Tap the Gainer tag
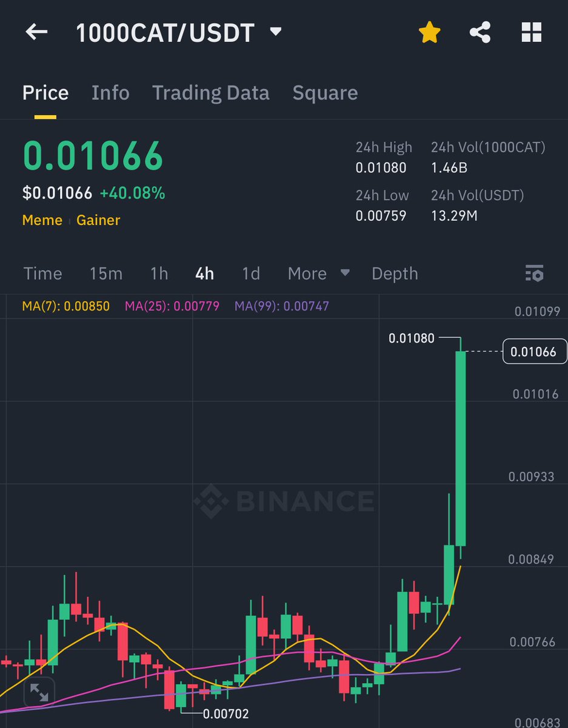 (98, 220)
